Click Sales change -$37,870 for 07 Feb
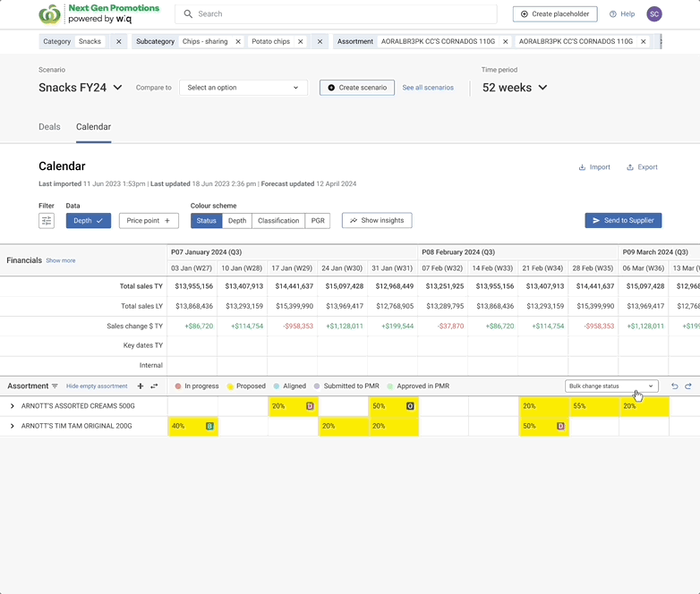700x594 pixels. point(451,327)
